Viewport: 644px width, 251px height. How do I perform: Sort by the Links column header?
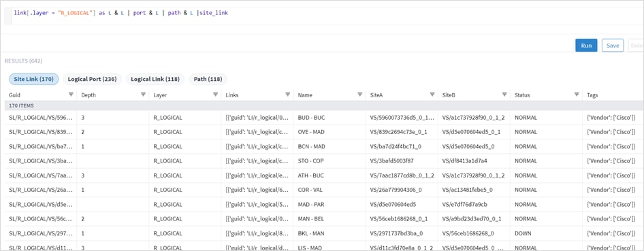(x=232, y=95)
